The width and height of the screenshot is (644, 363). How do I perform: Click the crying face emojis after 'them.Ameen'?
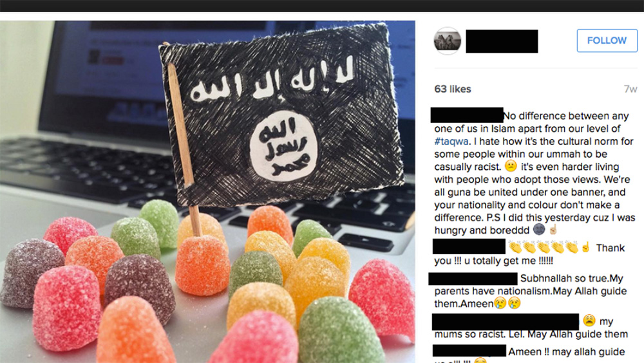click(x=507, y=303)
